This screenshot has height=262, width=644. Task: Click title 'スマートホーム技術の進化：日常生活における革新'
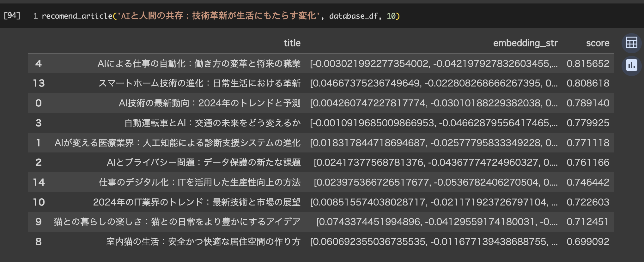(199, 83)
